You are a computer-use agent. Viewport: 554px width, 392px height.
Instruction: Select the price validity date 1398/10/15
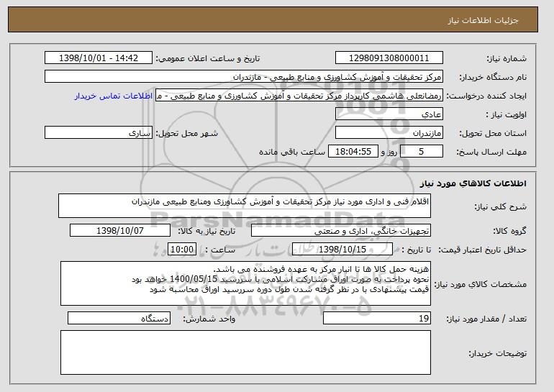tap(342, 250)
